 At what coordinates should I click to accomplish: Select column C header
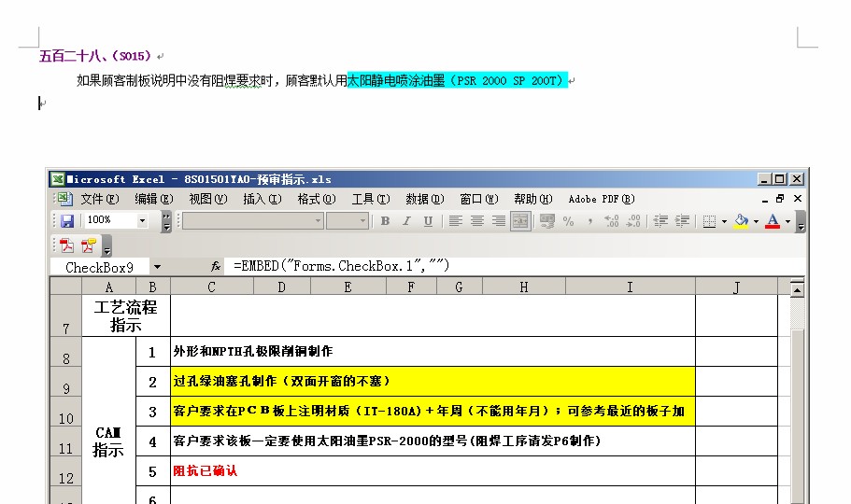pos(212,287)
